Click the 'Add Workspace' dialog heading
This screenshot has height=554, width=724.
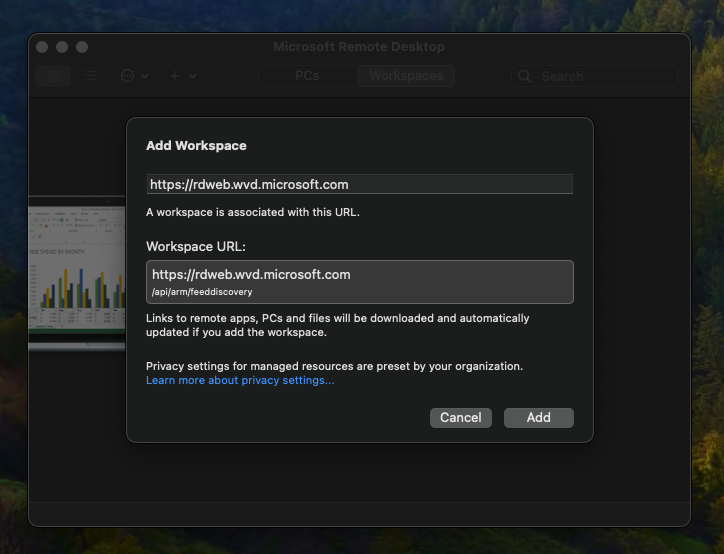196,145
